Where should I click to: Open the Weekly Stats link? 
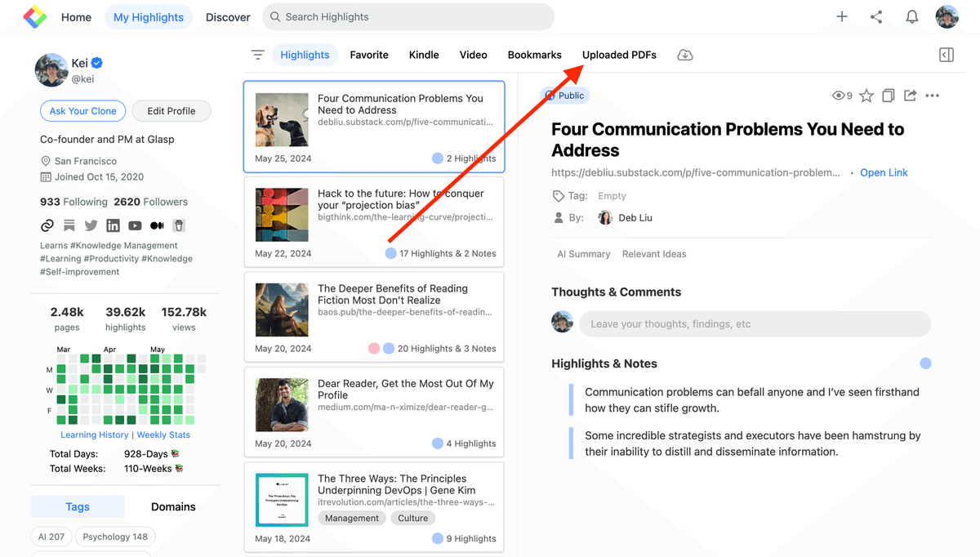coord(163,434)
